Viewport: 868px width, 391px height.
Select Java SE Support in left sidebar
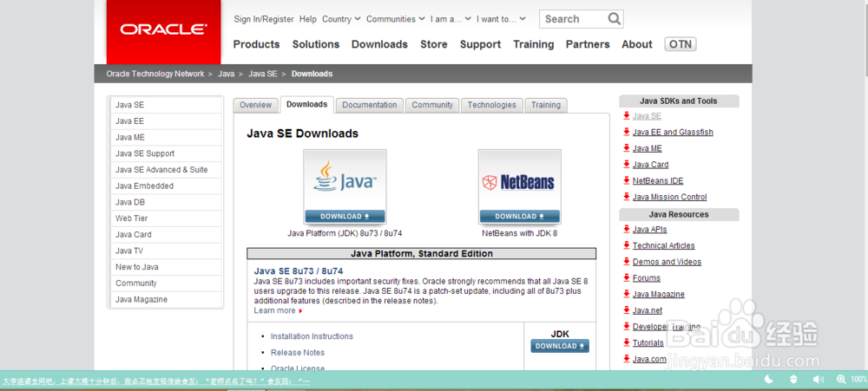click(166, 153)
